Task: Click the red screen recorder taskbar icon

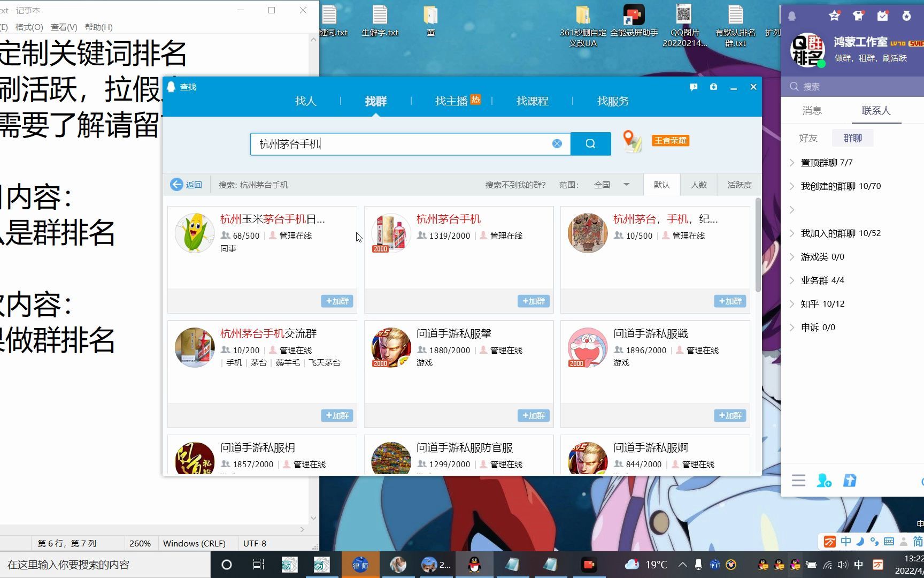Action: click(x=589, y=565)
